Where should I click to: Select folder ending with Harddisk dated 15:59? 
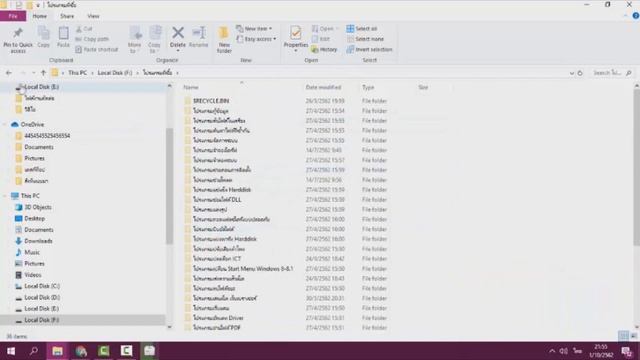[x=222, y=190]
